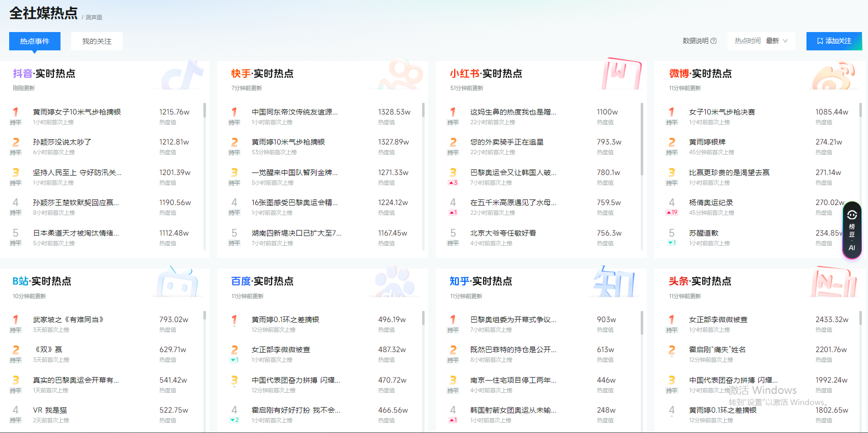Open 抖音 topic 黄雨婷女子10米气步枪摘银
Image resolution: width=868 pixels, height=433 pixels.
(x=77, y=112)
